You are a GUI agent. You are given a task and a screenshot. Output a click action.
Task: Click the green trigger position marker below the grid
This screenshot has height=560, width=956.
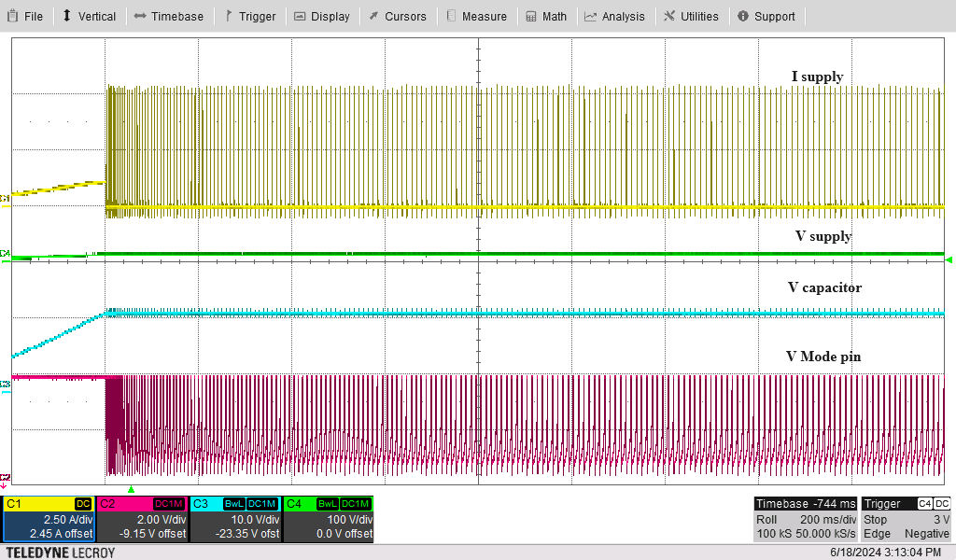coord(131,488)
